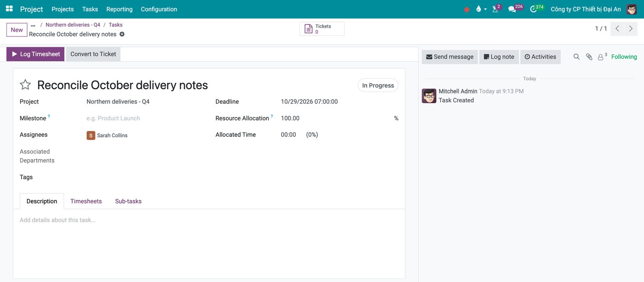The width and height of the screenshot is (644, 282).
Task: Open conversations icon with 206 badge
Action: (515, 9)
